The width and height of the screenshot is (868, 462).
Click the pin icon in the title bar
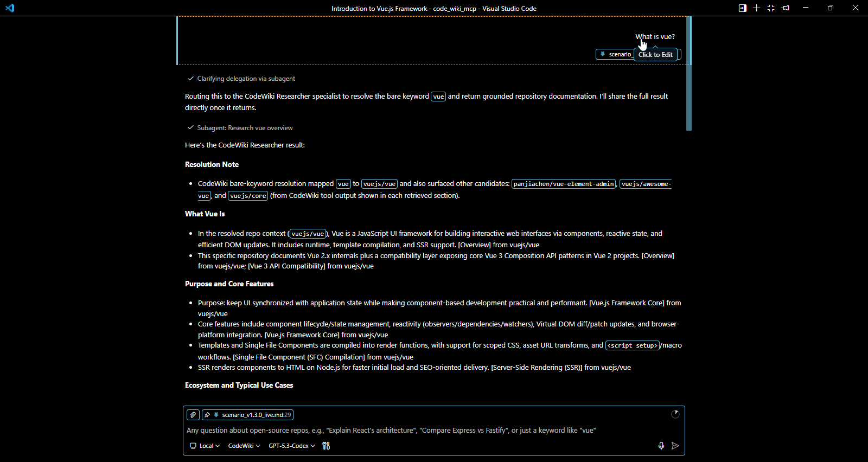coord(786,8)
